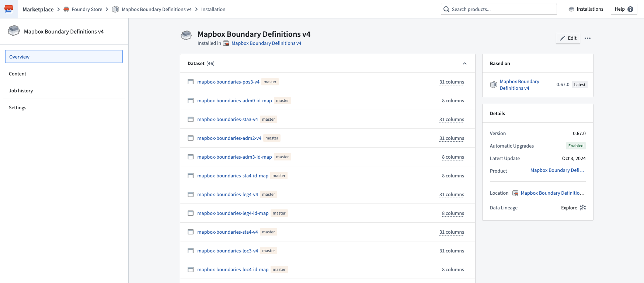Open the Foundry Store breadcrumb link

tap(87, 9)
